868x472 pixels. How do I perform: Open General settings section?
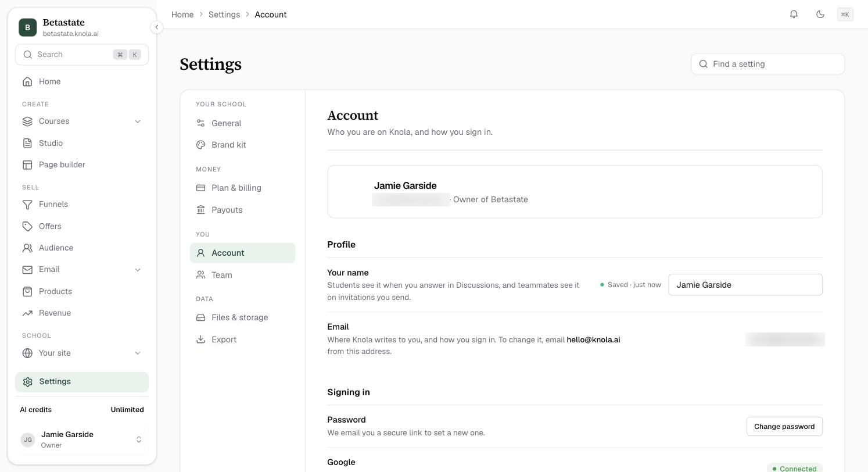[x=242, y=123]
